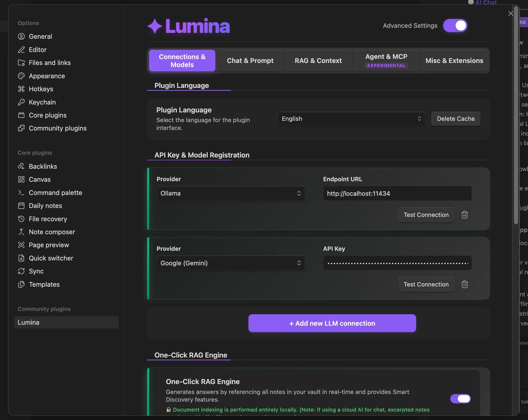The image size is (528, 420).
Task: Click the File recovery clock icon
Action: click(21, 219)
